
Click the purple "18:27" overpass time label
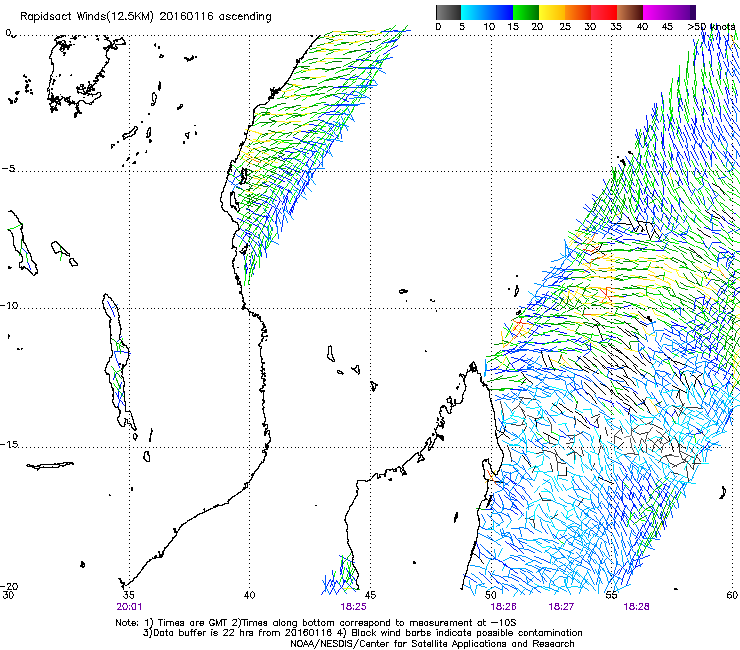point(561,607)
